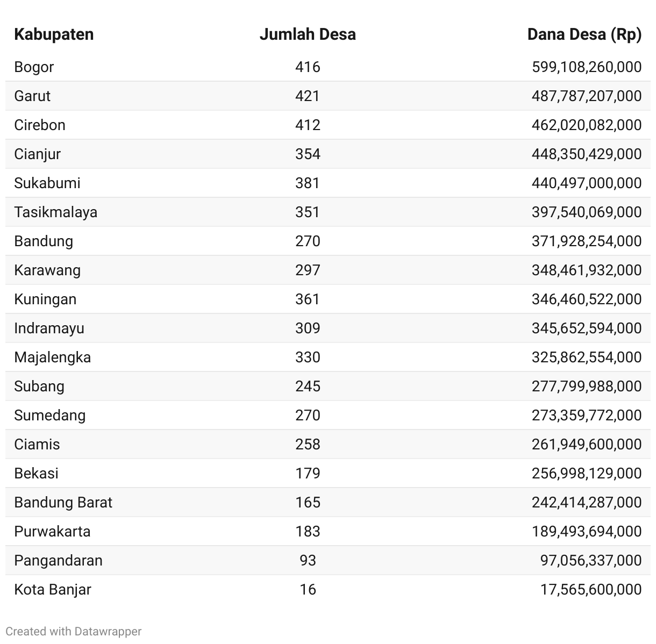Image resolution: width=656 pixels, height=644 pixels.
Task: Click the Bandung Barat row label
Action: point(63,503)
